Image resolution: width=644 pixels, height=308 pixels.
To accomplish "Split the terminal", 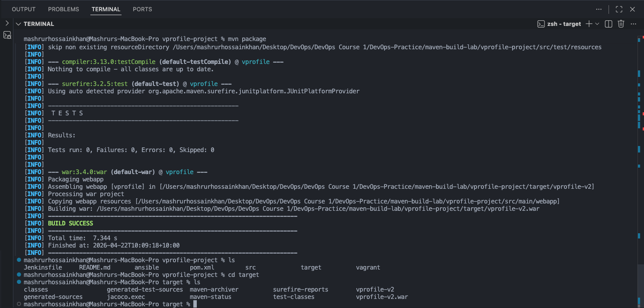I will [609, 24].
